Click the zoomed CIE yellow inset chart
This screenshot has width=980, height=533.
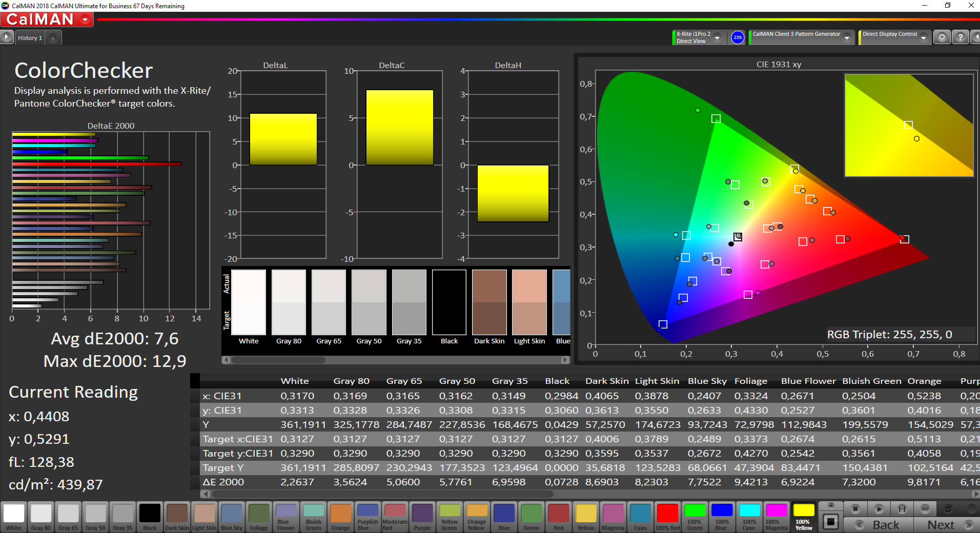coord(909,126)
